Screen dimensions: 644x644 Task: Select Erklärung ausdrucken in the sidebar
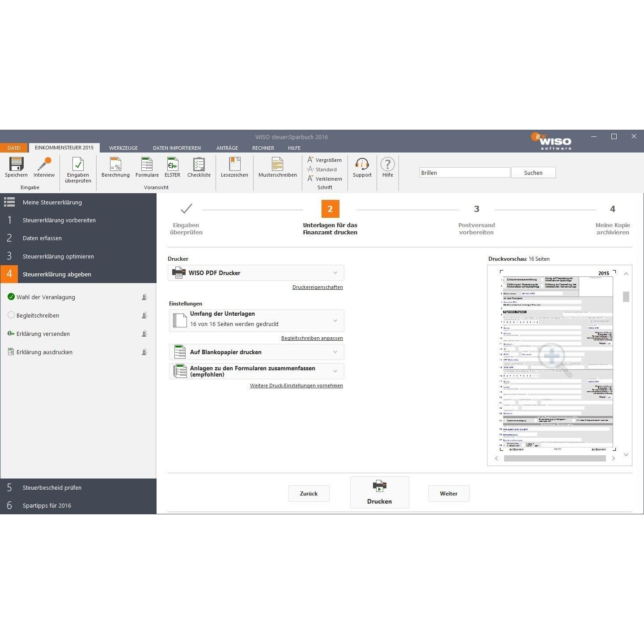[44, 352]
